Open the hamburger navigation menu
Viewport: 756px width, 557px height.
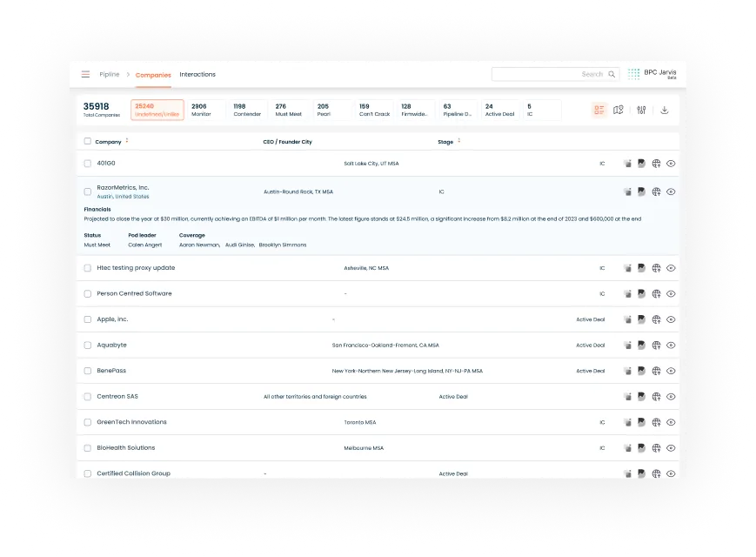tap(85, 75)
